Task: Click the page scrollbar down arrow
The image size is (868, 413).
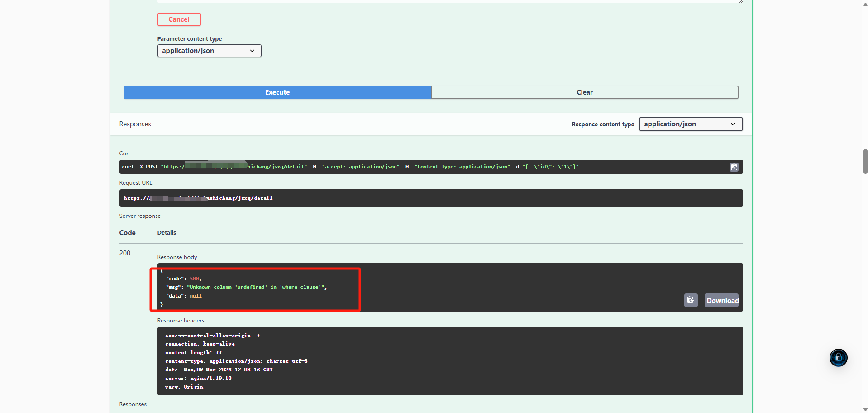Action: coord(865,409)
